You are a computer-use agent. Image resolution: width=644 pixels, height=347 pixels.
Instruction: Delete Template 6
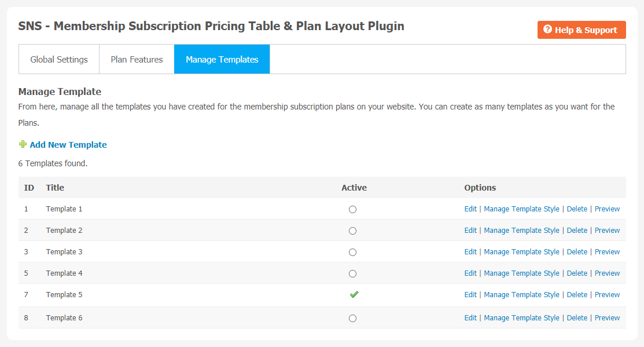click(577, 318)
